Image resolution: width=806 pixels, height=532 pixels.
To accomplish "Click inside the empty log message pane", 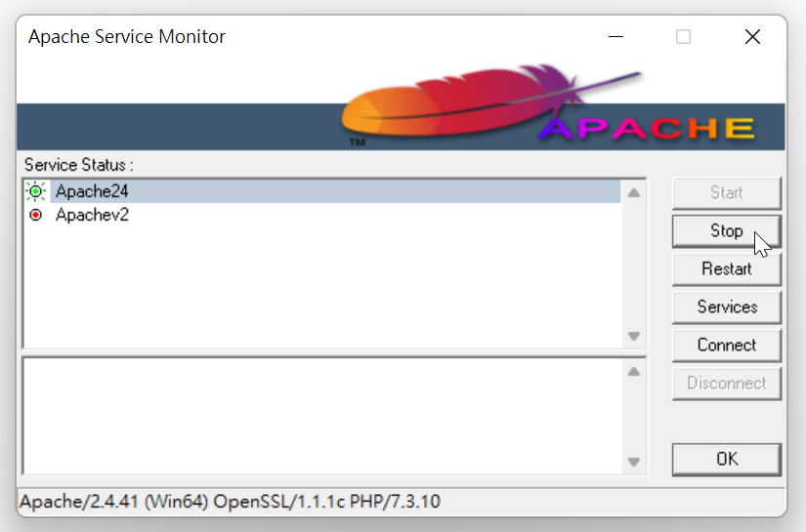I will (322, 416).
